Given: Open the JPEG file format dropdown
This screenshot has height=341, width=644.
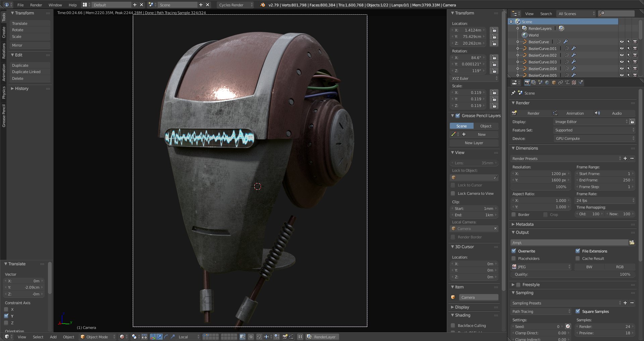Looking at the screenshot, I should [x=541, y=267].
